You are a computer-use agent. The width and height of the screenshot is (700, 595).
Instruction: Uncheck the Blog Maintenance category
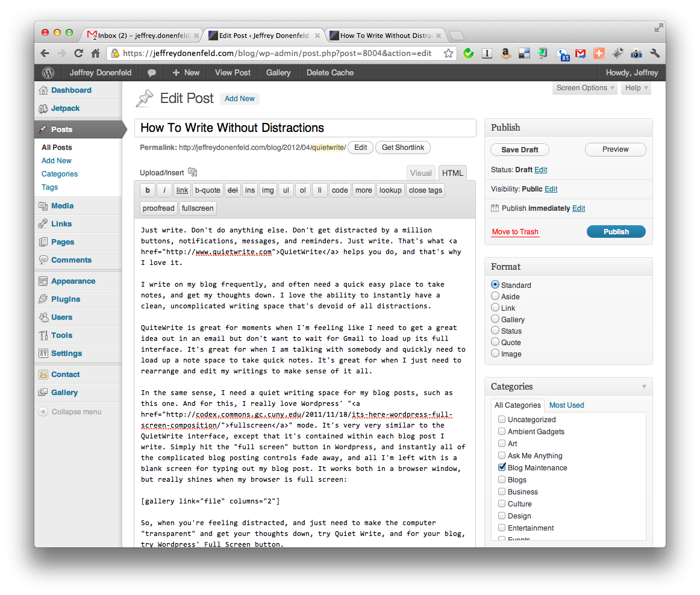click(x=502, y=467)
